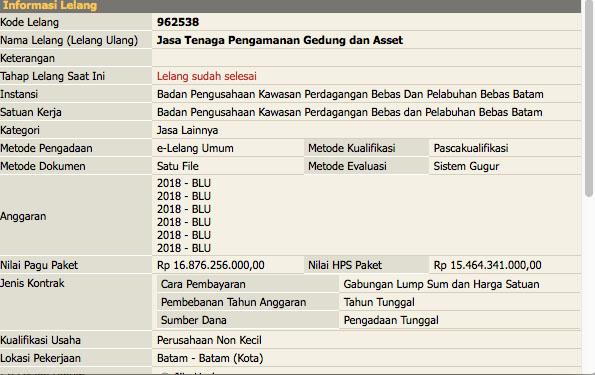Click the vertical scrollbar thumb on the right
The width and height of the screenshot is (595, 375).
pos(589,99)
